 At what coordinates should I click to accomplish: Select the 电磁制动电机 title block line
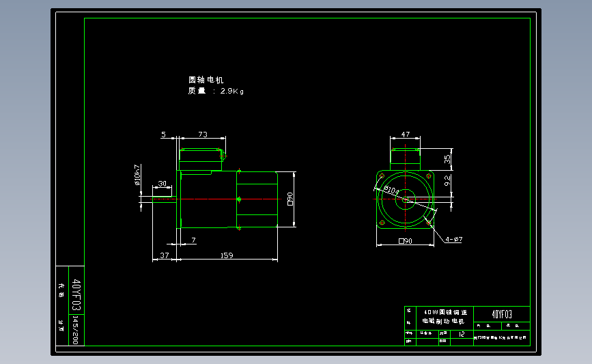point(443,321)
